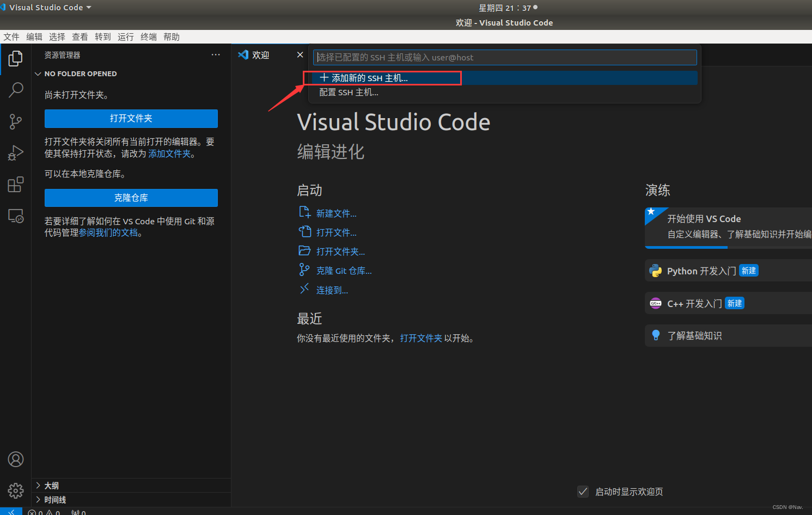Click the 克隆仓库 blue button
The width and height of the screenshot is (812, 515).
click(x=131, y=198)
